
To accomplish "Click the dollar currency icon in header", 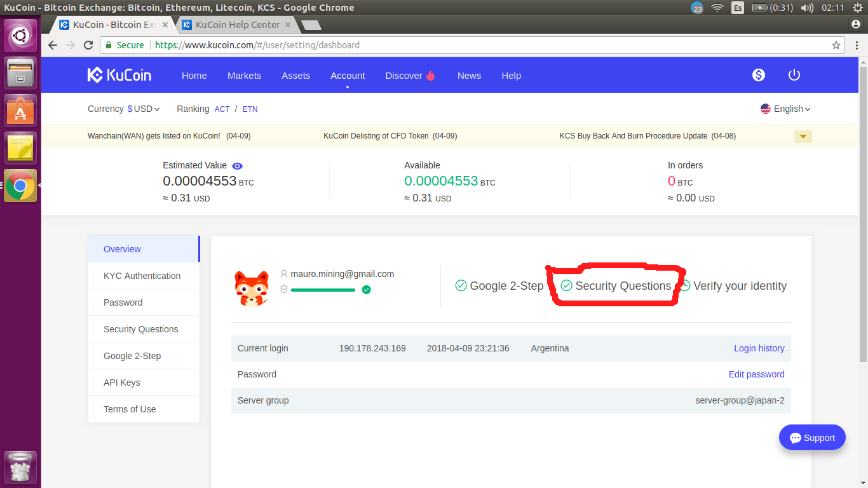I will 759,75.
